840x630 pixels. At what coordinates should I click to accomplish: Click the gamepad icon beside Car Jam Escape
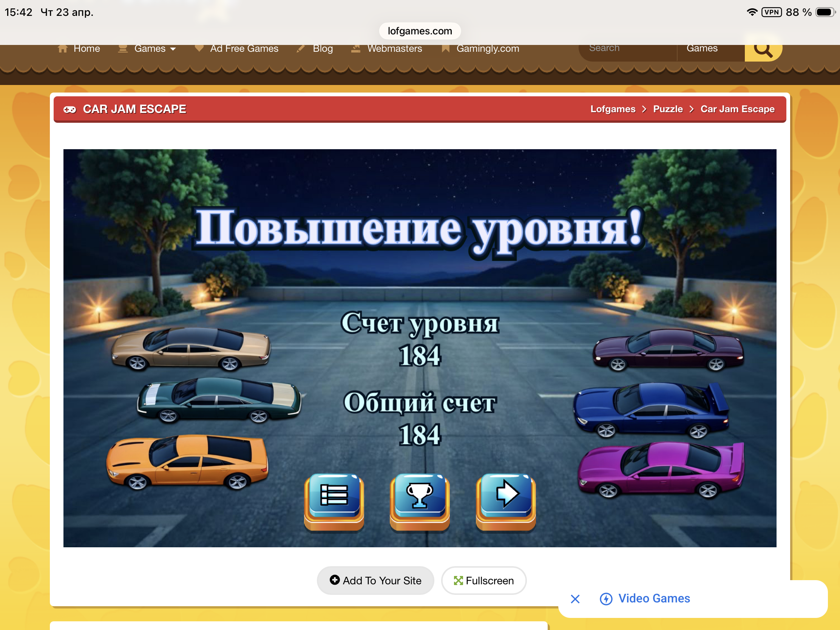click(69, 110)
